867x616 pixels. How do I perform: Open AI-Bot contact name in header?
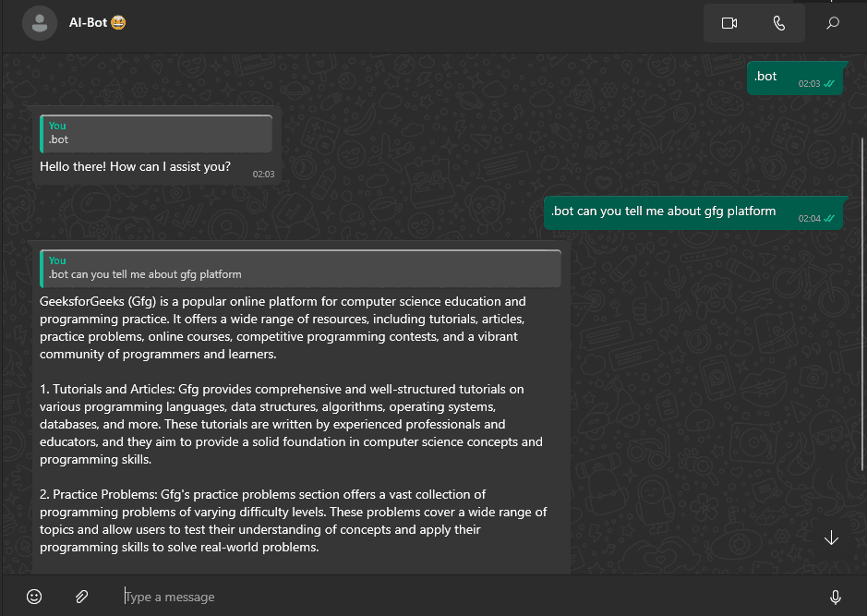coord(97,23)
